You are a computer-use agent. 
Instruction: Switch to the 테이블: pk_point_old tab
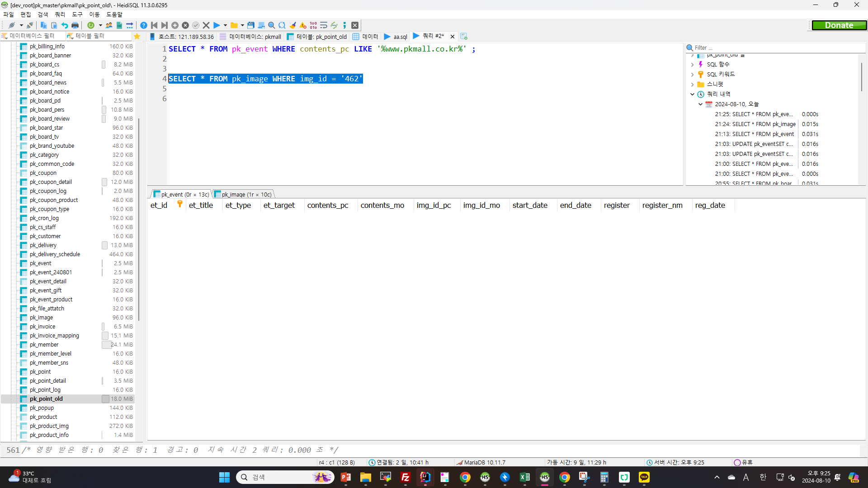click(317, 37)
